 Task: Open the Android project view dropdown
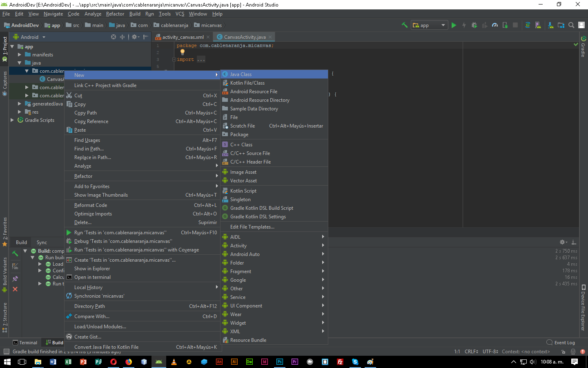(29, 37)
